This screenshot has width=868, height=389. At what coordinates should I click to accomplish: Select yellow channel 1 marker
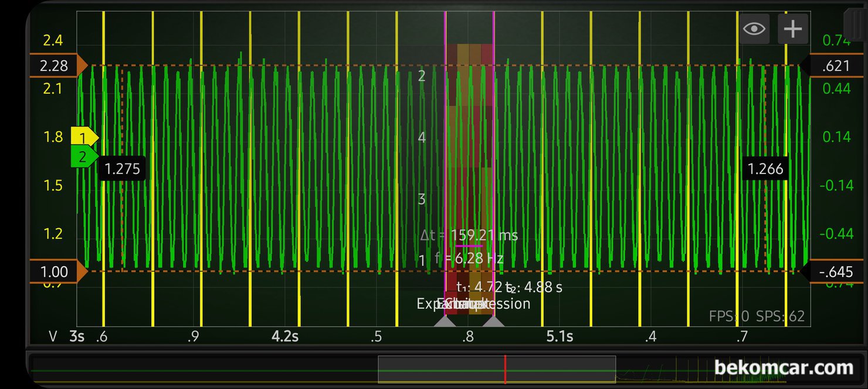(x=84, y=138)
